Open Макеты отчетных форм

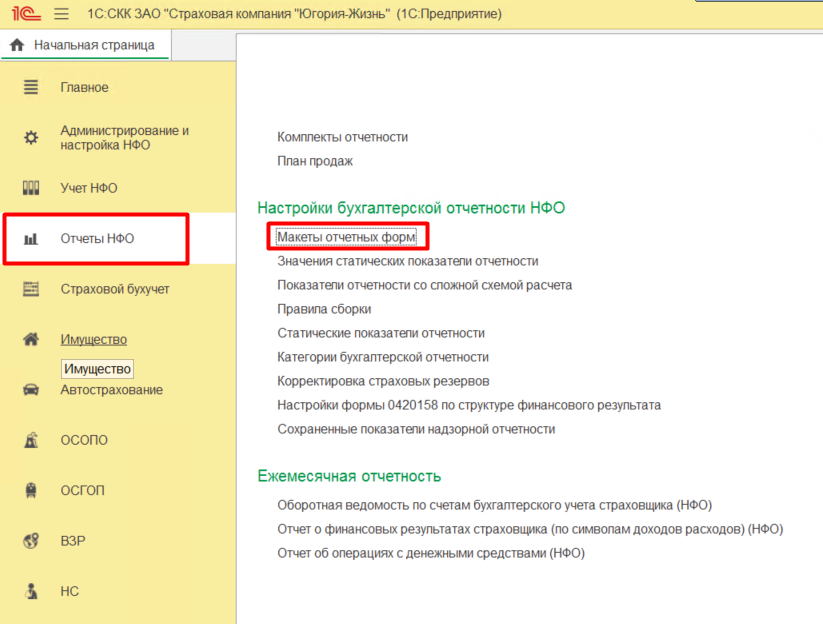click(346, 237)
